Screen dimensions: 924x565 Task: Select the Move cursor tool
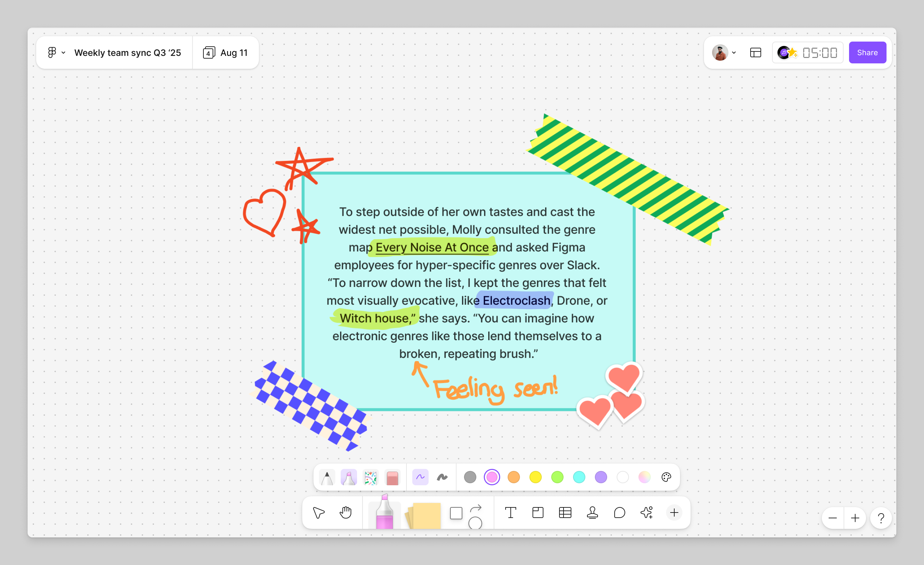(318, 513)
